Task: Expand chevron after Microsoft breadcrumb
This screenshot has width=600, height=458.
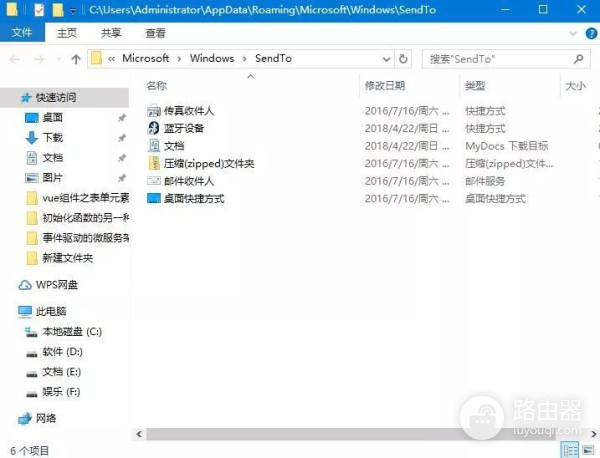Action: coord(179,59)
